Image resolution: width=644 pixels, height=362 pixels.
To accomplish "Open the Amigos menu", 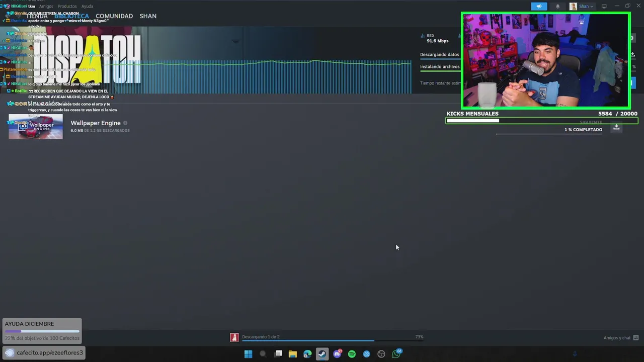I will [x=46, y=7].
